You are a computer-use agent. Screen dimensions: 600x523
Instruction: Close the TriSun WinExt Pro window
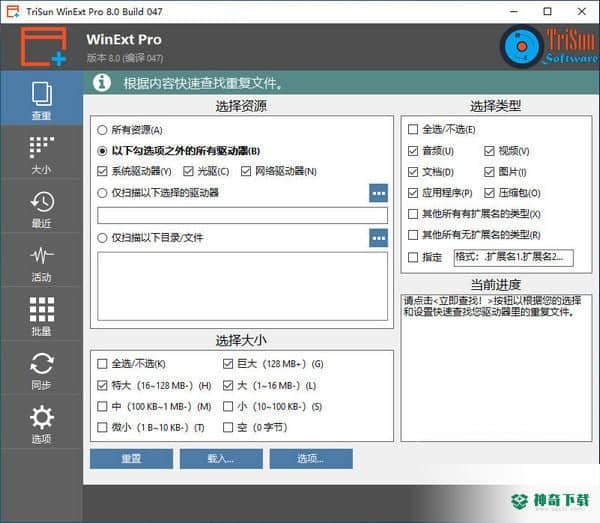582,11
